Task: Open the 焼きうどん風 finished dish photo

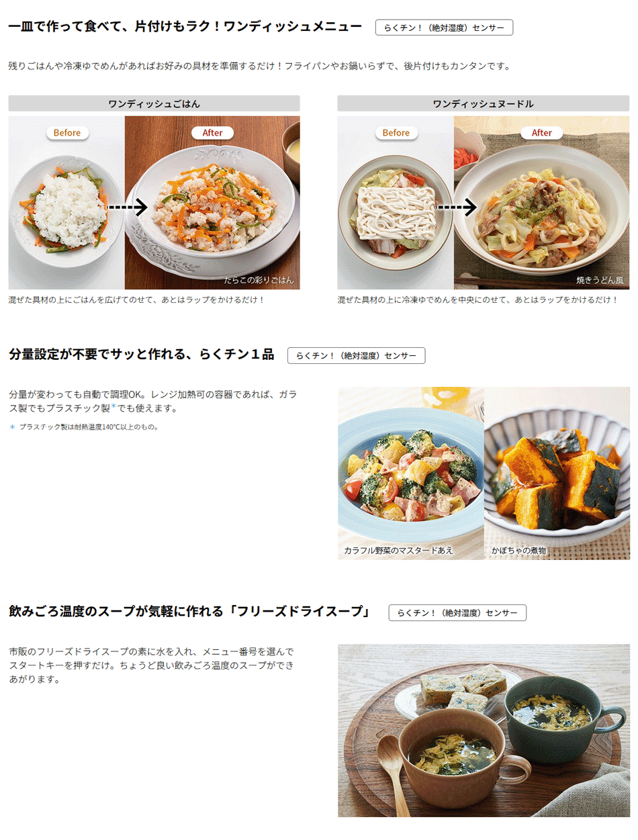Action: pyautogui.click(x=541, y=203)
